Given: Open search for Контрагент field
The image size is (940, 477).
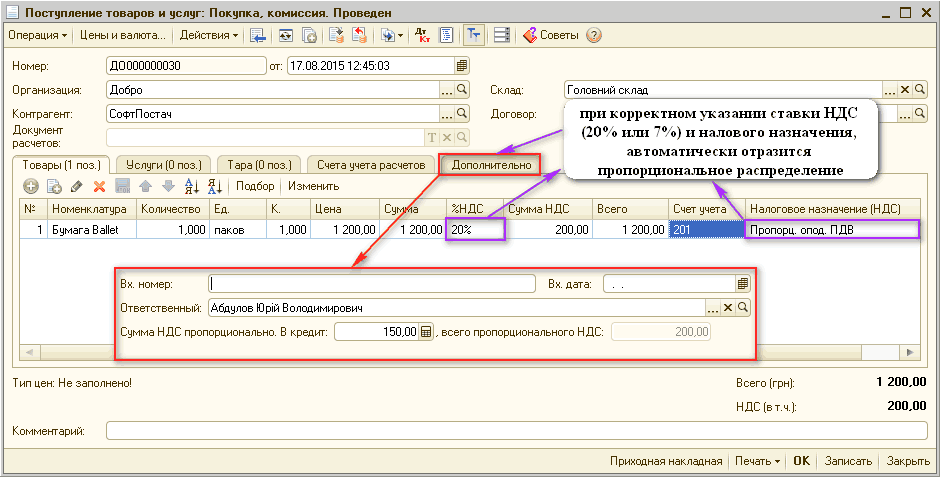Looking at the screenshot, I should (462, 113).
